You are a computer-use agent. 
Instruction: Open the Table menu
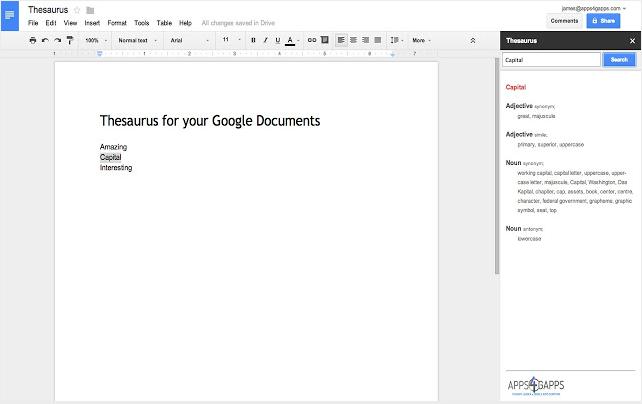164,23
